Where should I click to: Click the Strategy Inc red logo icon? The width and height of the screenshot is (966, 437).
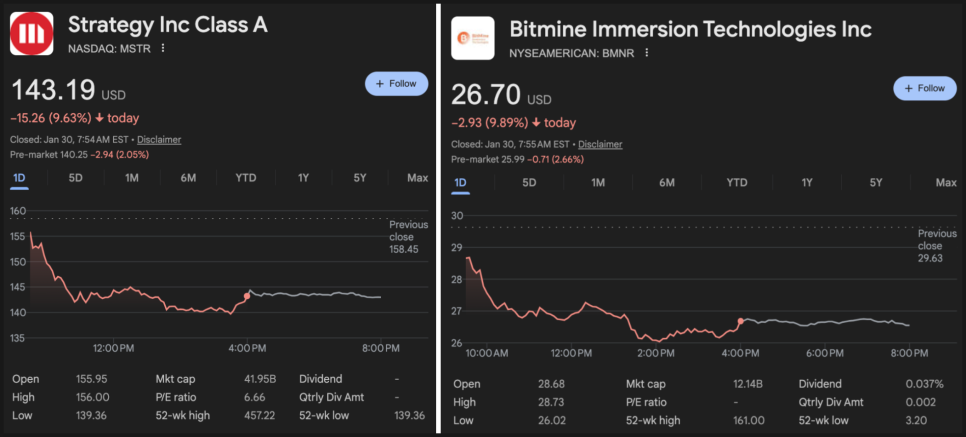click(31, 33)
